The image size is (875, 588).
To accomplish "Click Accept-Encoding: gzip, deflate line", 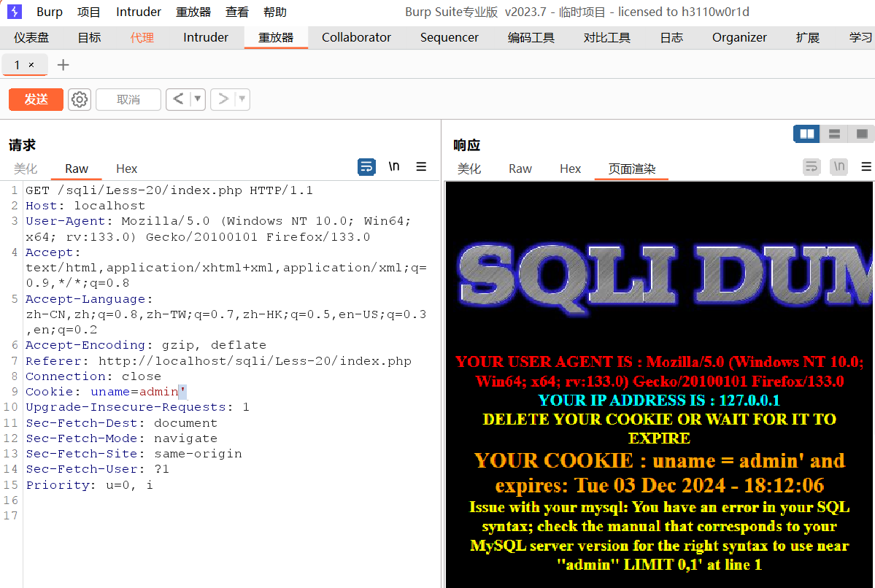I will [146, 345].
